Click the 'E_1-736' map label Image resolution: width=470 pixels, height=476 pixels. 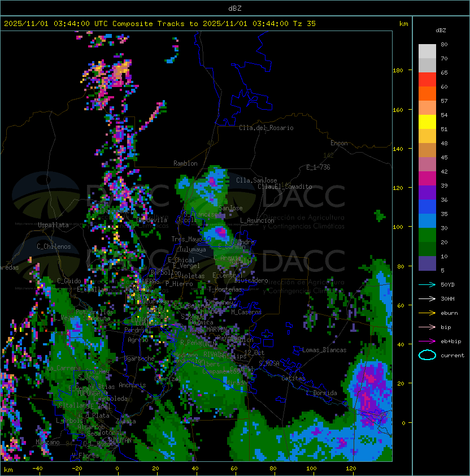pos(318,167)
